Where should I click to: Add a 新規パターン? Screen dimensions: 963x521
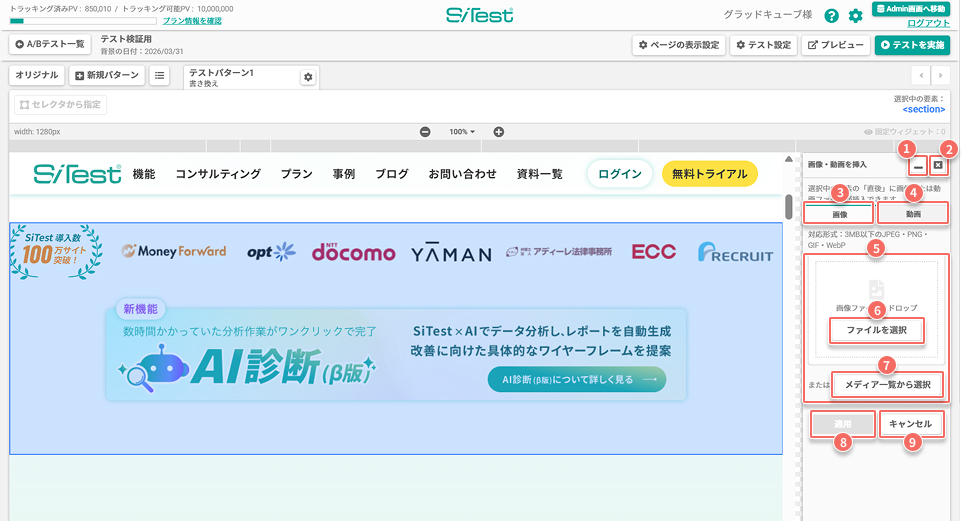107,76
